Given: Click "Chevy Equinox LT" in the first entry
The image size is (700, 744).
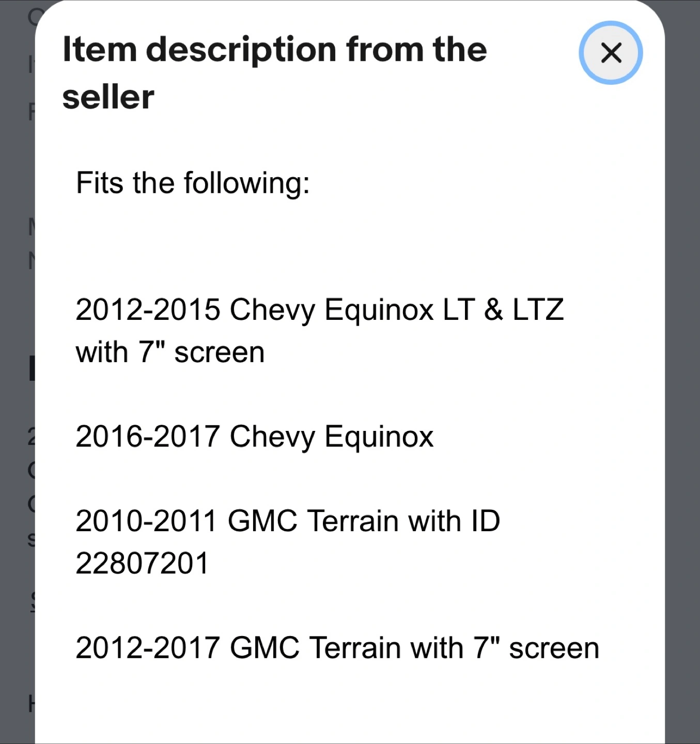Looking at the screenshot, I should [352, 310].
